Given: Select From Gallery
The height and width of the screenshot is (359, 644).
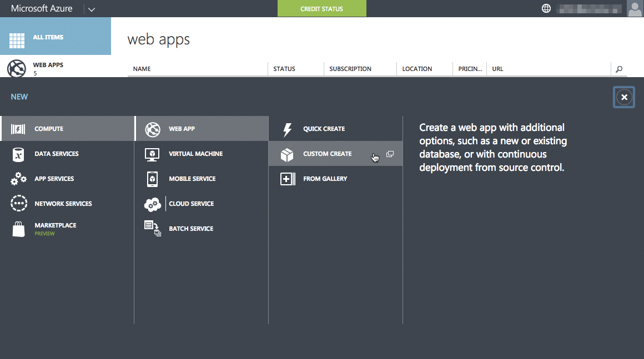Looking at the screenshot, I should (335, 179).
